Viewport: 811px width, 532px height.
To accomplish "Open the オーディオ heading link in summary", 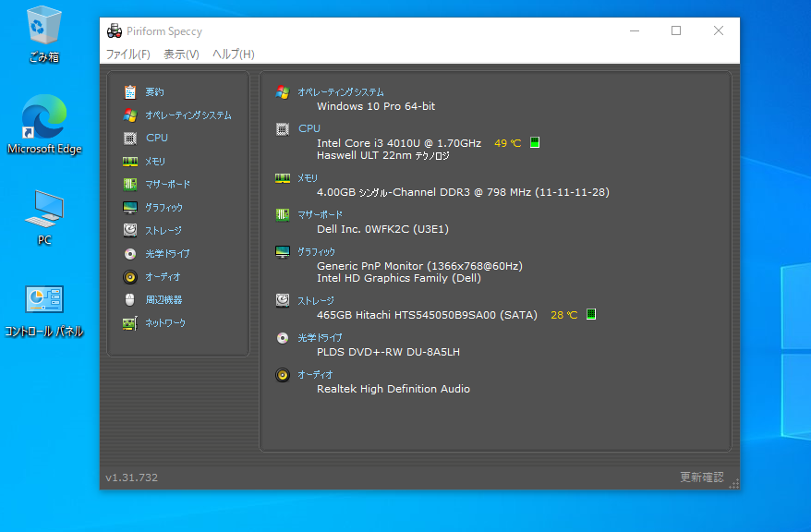I will point(315,374).
